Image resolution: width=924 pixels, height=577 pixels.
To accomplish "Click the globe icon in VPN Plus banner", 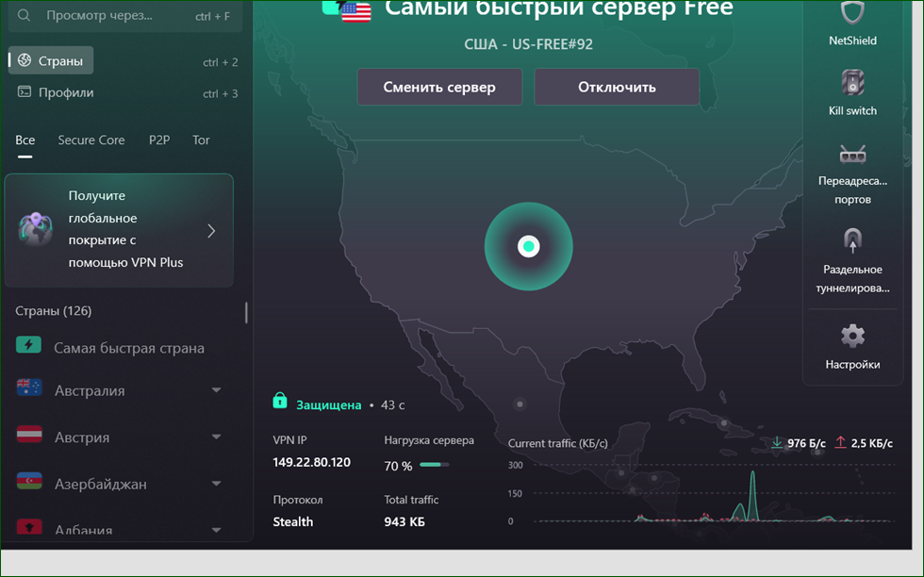I will point(36,229).
